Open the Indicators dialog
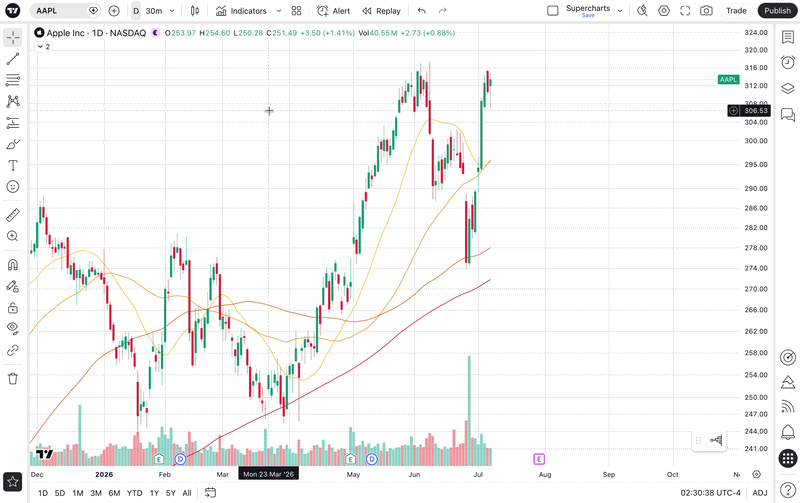The width and height of the screenshot is (800, 503). point(241,11)
